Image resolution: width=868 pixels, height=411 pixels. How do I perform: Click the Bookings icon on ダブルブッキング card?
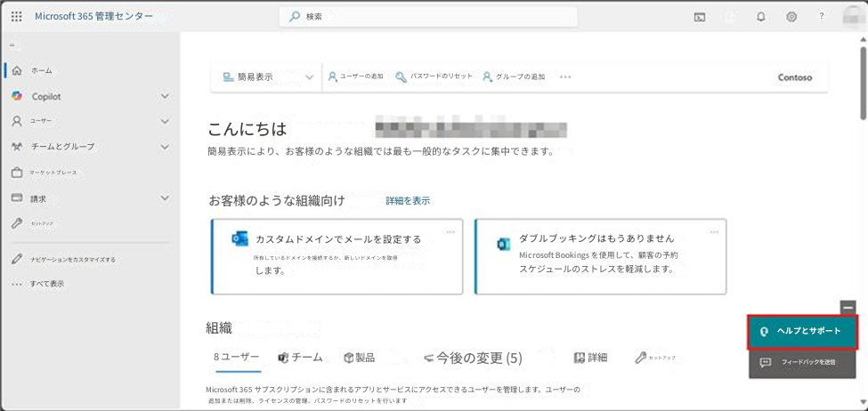pos(504,244)
